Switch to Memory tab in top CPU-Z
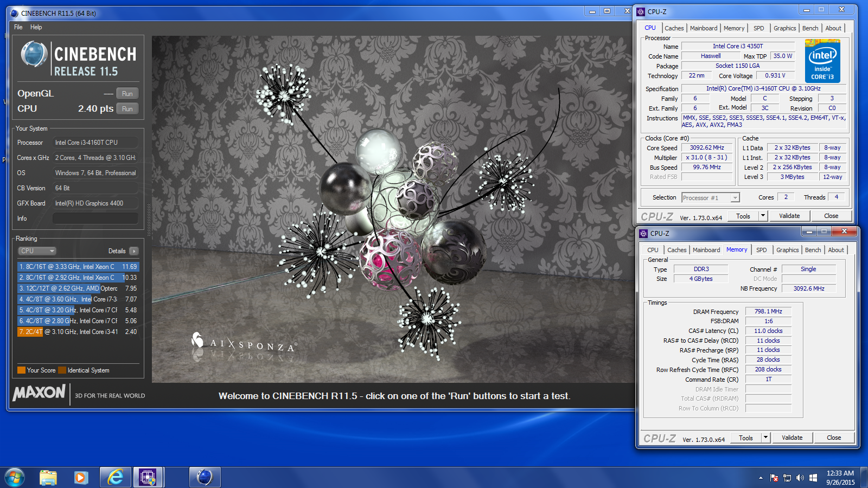 point(734,28)
